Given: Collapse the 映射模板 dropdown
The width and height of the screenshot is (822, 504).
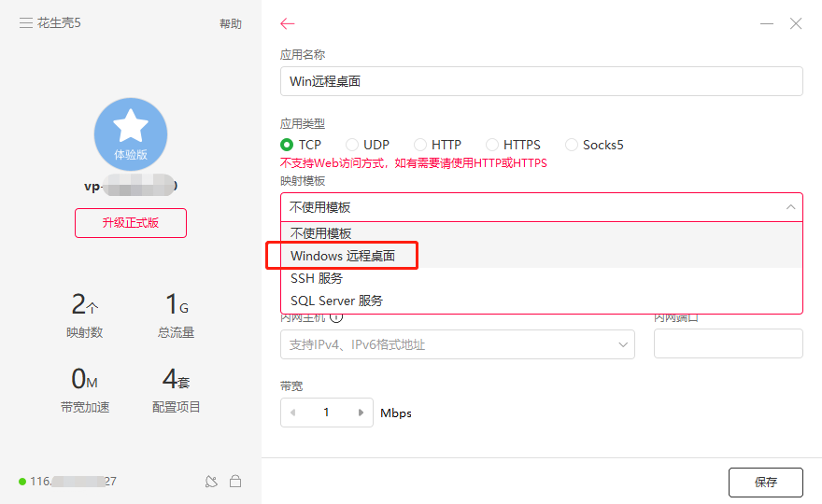Looking at the screenshot, I should pos(790,207).
